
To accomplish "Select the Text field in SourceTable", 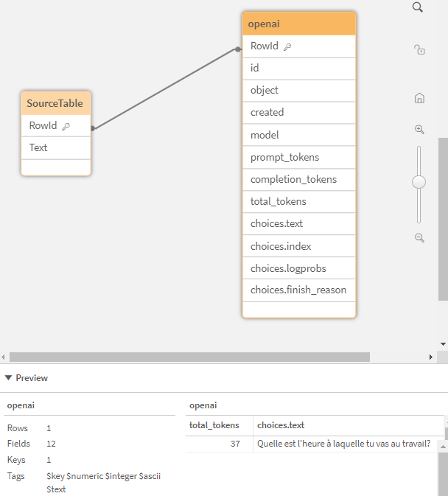I will pyautogui.click(x=55, y=147).
